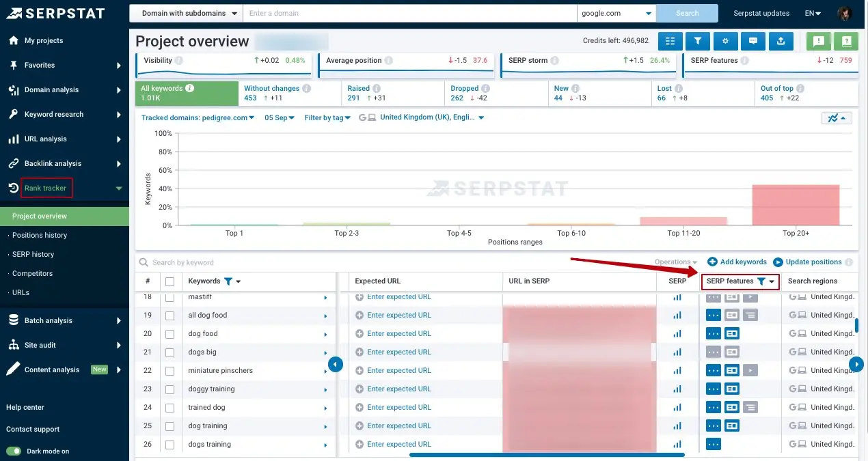Click the Add keywords button

[x=737, y=262]
